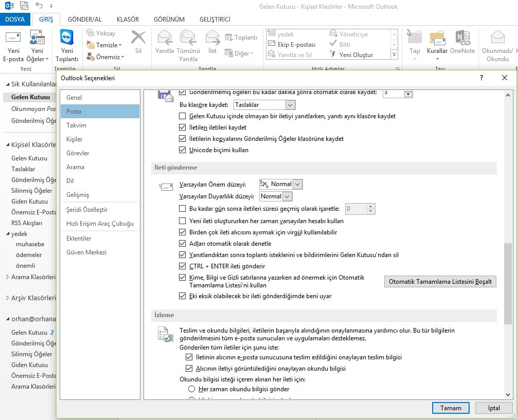Click the Ekip E-postası quick step
The height and width of the screenshot is (420, 518).
[x=292, y=44]
